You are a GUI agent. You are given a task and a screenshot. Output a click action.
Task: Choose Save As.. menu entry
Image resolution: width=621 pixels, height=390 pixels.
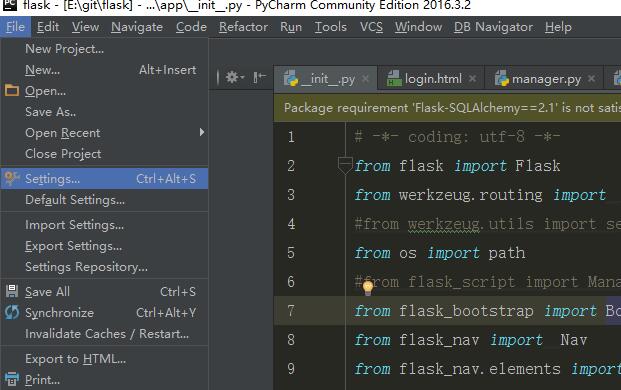(105, 112)
